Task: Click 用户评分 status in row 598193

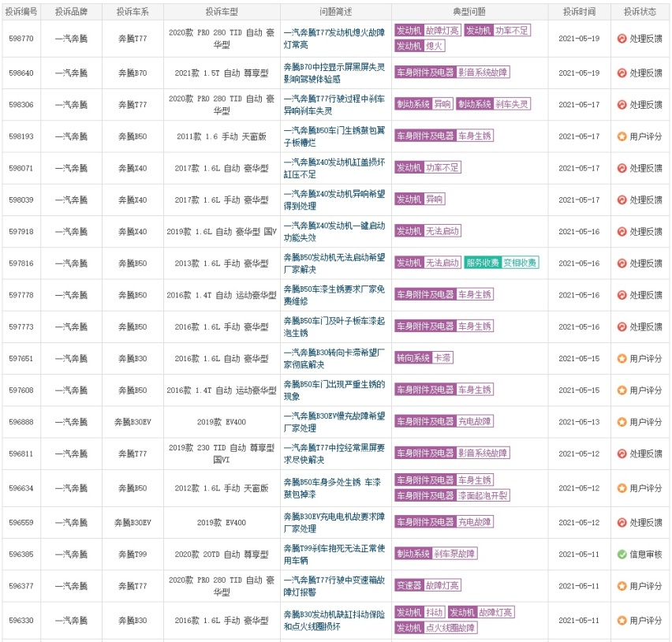Action: point(646,136)
